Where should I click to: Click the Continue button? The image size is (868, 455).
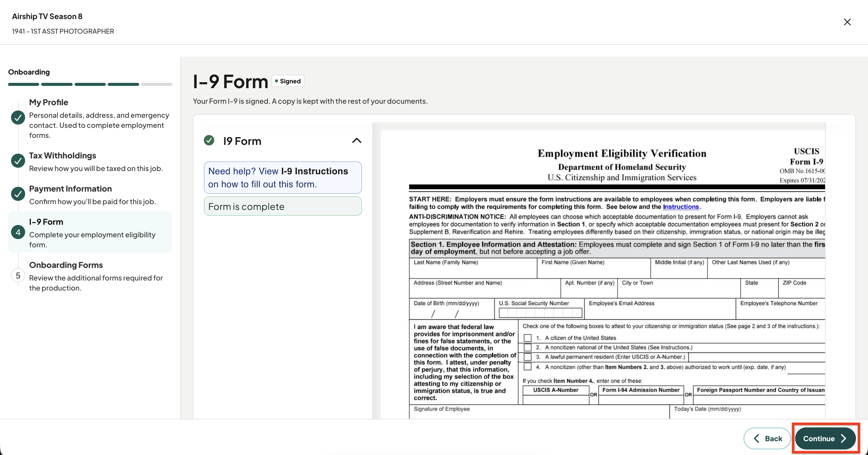coord(825,438)
